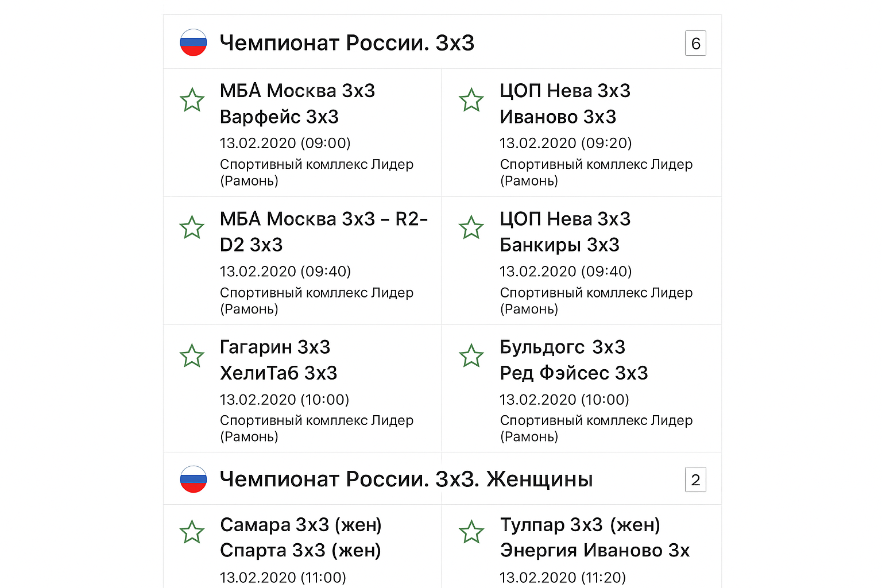Star the Тулпар vs Энергия Иваново match
The width and height of the screenshot is (882, 588).
click(471, 532)
